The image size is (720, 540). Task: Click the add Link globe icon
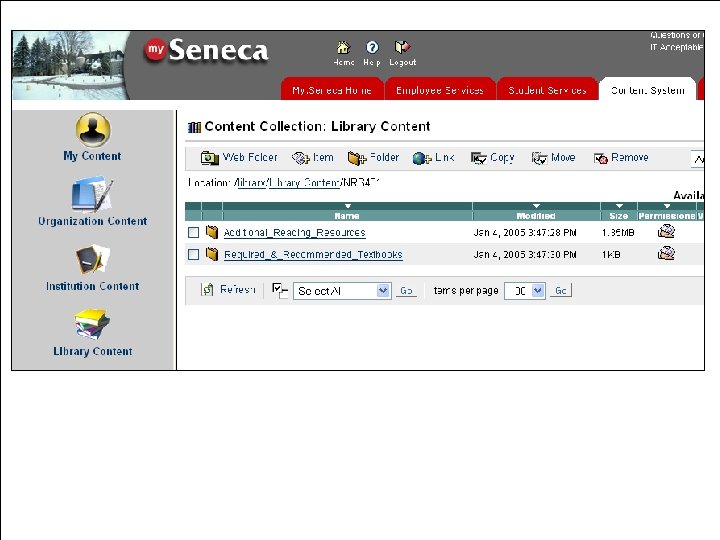[x=422, y=158]
